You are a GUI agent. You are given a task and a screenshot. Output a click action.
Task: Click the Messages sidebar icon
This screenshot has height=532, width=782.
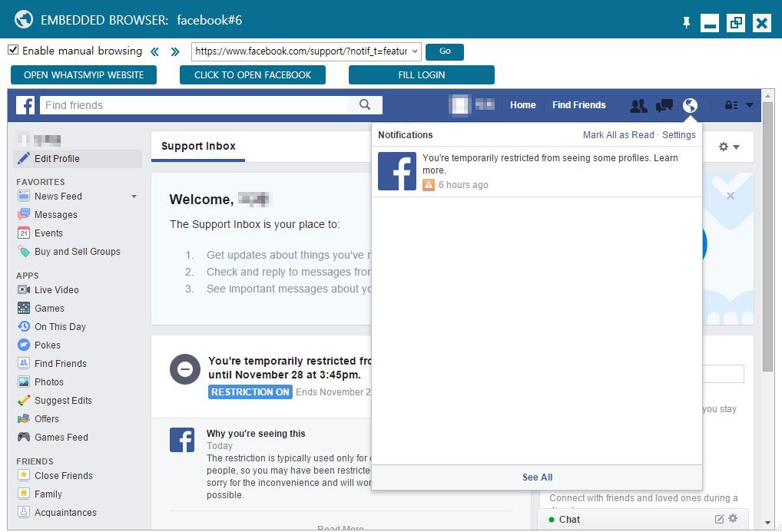click(24, 214)
